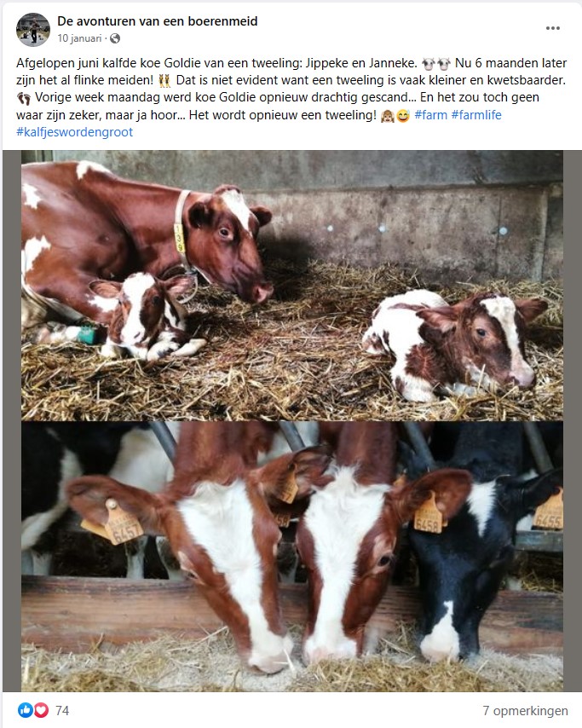Open the #kalfjeswordengroot hashtag

(75, 132)
